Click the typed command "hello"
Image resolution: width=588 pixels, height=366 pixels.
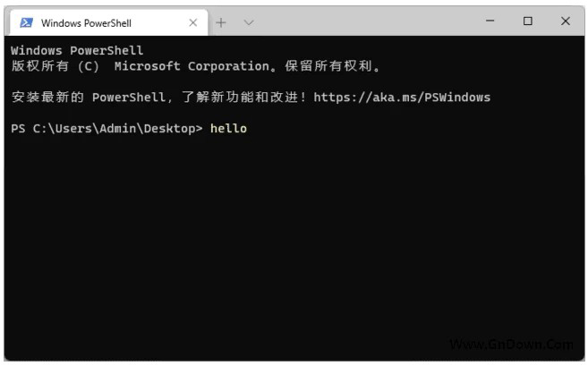[x=228, y=129]
